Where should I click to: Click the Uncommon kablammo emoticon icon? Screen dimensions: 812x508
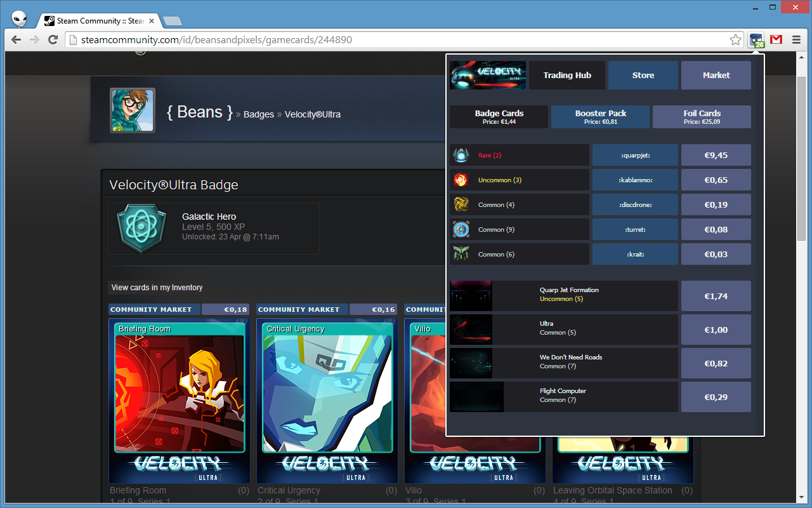pos(461,180)
